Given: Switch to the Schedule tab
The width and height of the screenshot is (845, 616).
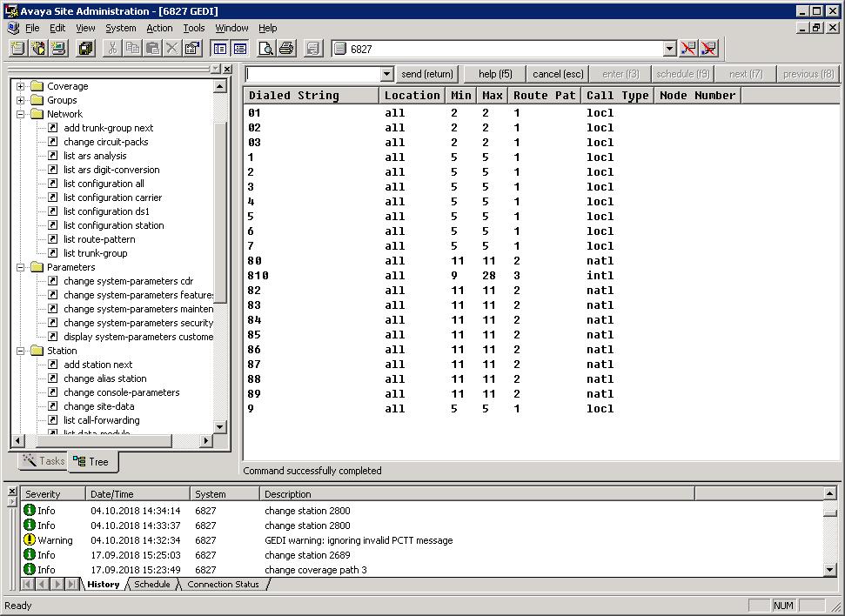Looking at the screenshot, I should pos(152,584).
